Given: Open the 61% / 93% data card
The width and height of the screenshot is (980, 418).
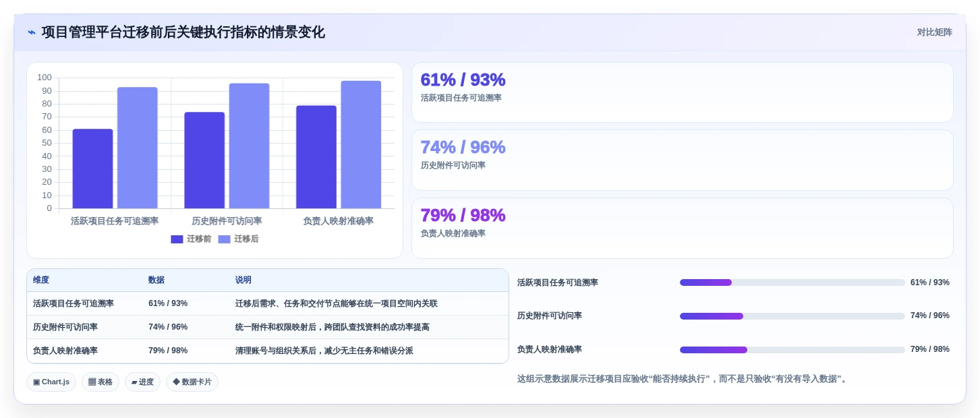Looking at the screenshot, I should coord(683,92).
